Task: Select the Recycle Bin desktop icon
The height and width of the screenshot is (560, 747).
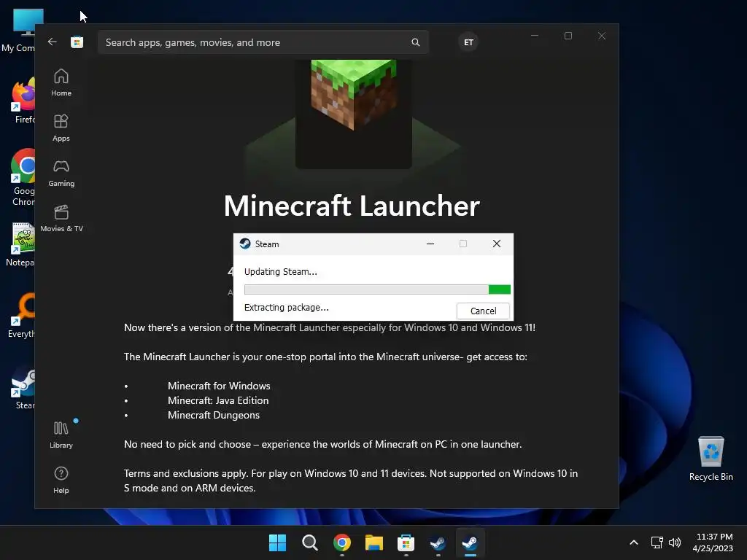Action: click(711, 458)
